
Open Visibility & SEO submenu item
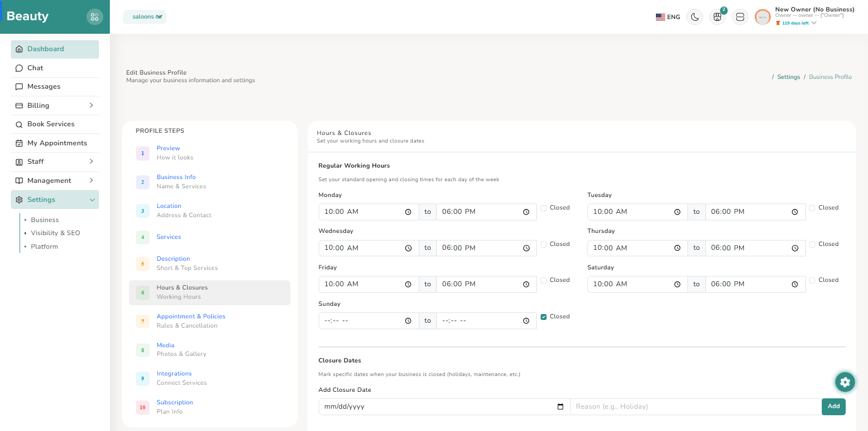[55, 233]
